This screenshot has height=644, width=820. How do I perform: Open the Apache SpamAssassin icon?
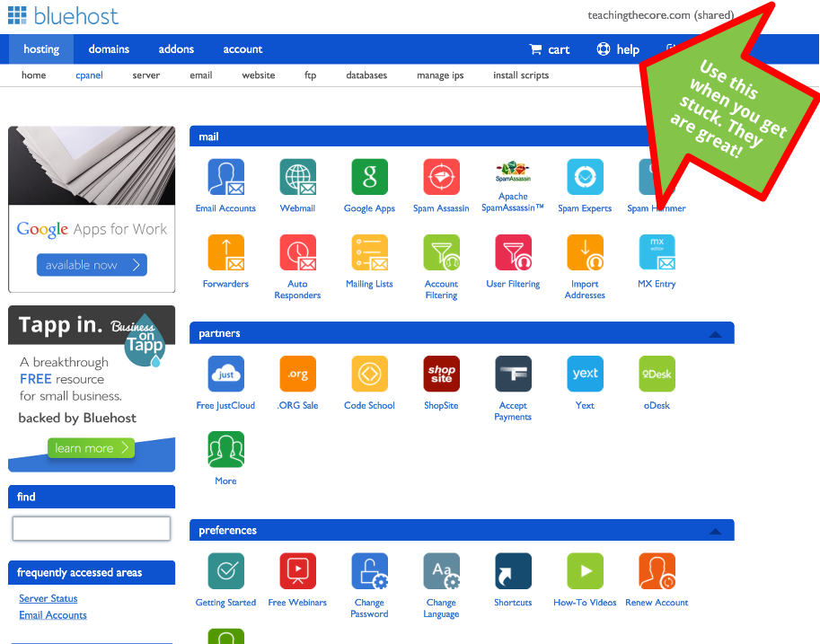[513, 172]
